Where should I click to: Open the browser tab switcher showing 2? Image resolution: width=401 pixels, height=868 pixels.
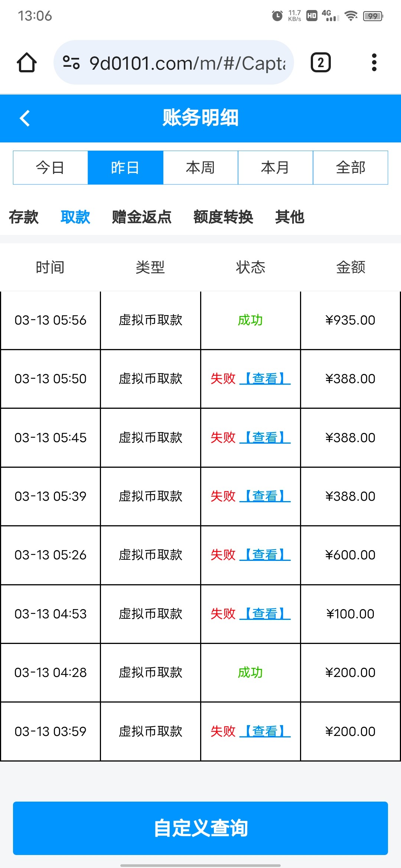coord(320,62)
